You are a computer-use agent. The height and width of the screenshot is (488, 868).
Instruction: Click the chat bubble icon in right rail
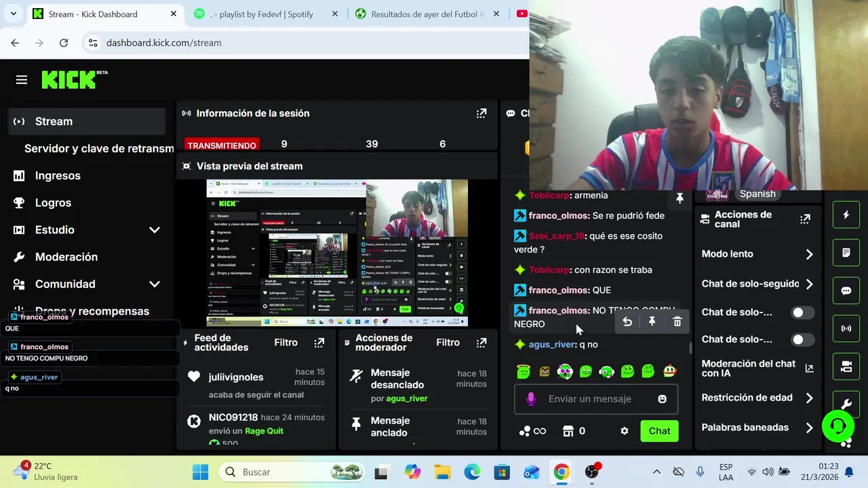point(846,291)
